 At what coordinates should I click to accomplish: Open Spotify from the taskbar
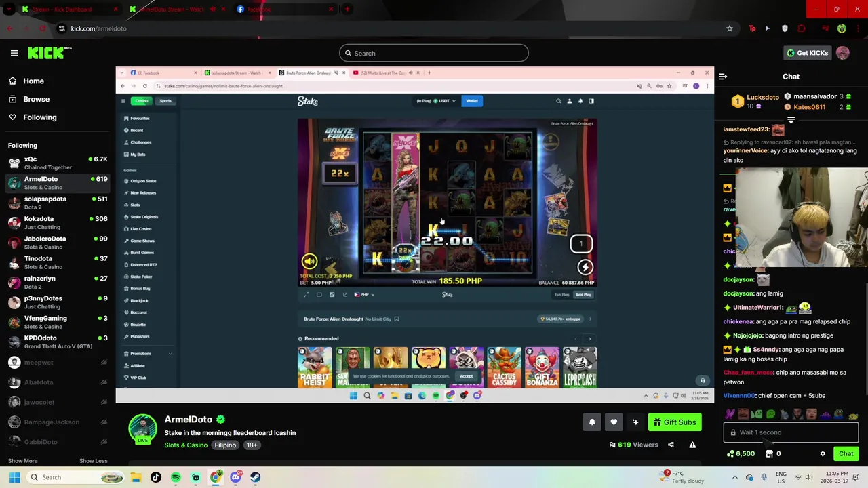coord(176,477)
